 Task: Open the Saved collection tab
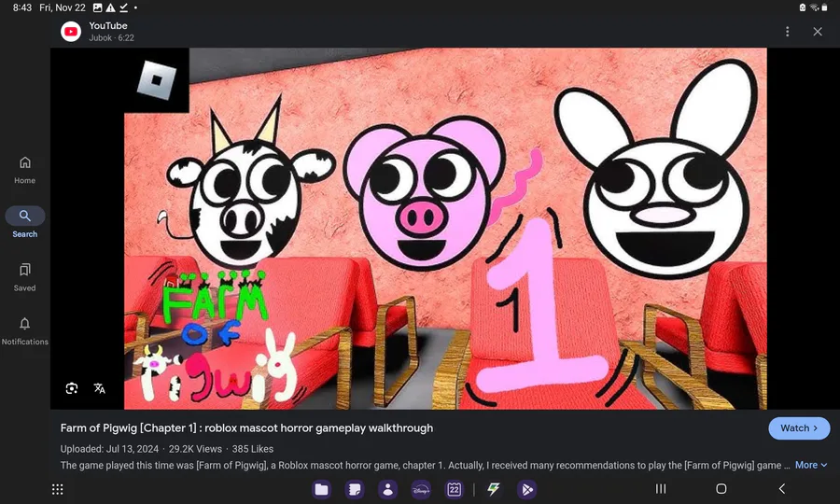click(x=24, y=277)
